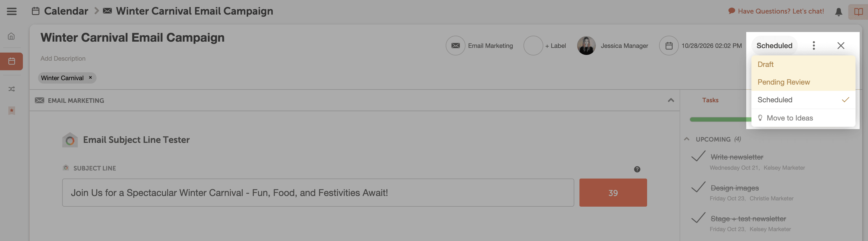Uncheck the Write newsletter task
Viewport: 868px width, 241px height.
coord(698,156)
